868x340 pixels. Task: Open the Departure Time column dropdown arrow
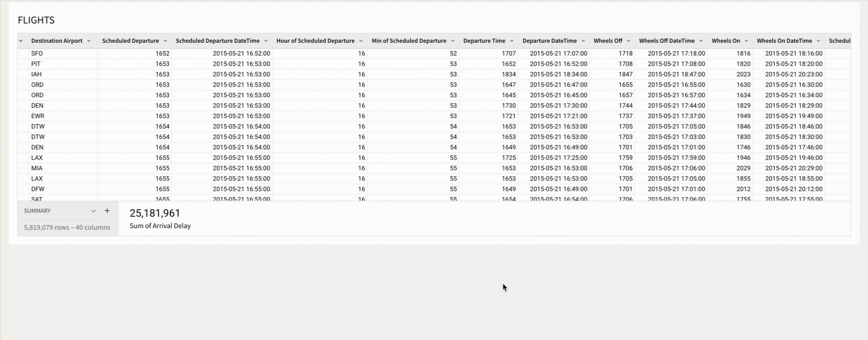tap(512, 41)
